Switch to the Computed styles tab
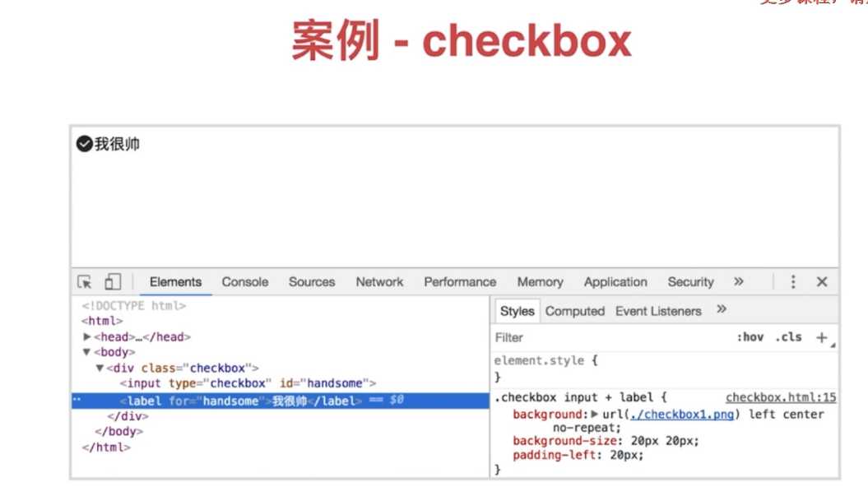This screenshot has width=868, height=496. coord(574,311)
